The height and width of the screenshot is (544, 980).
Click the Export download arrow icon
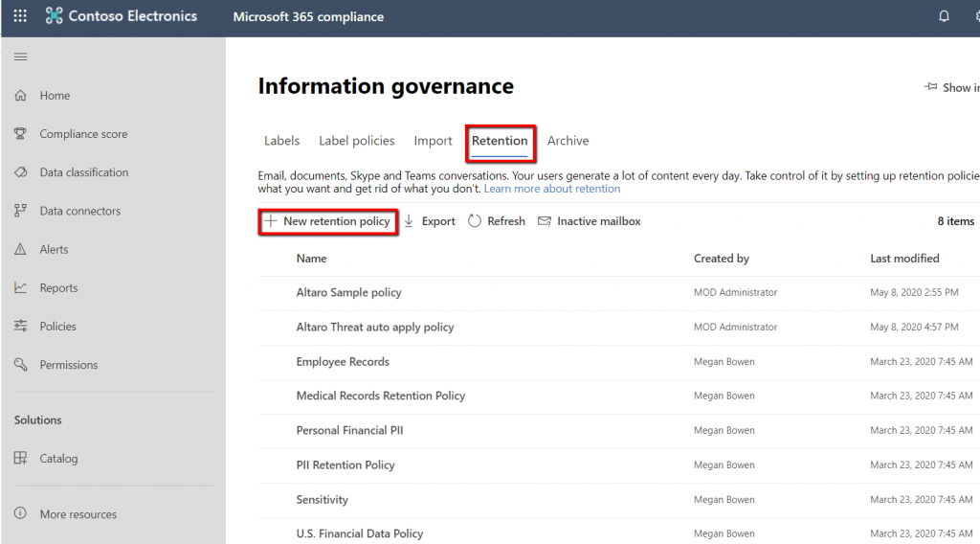(409, 220)
